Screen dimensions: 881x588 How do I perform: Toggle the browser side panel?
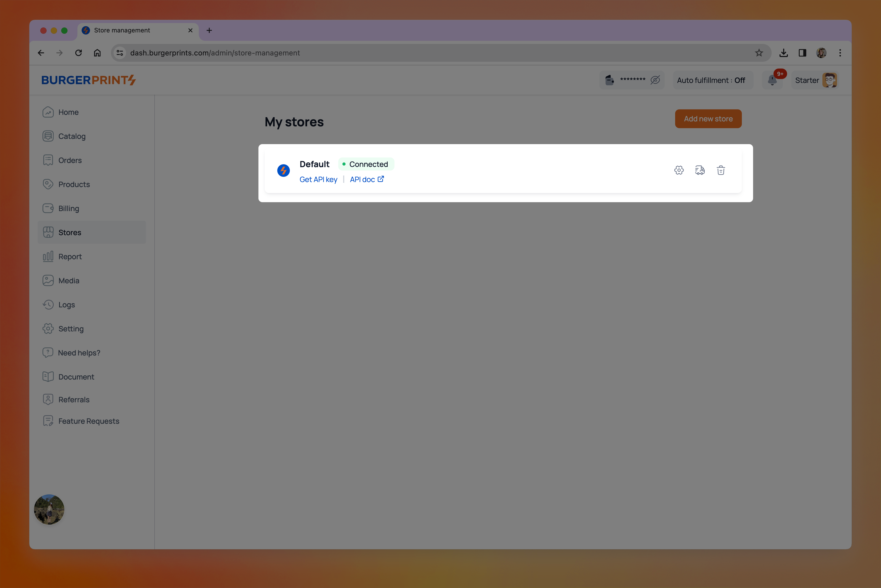(x=803, y=53)
